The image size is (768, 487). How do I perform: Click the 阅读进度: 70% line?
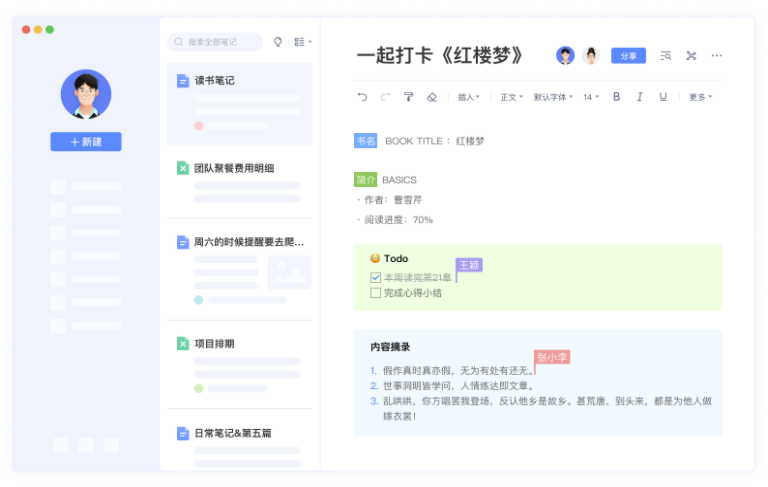(x=398, y=219)
